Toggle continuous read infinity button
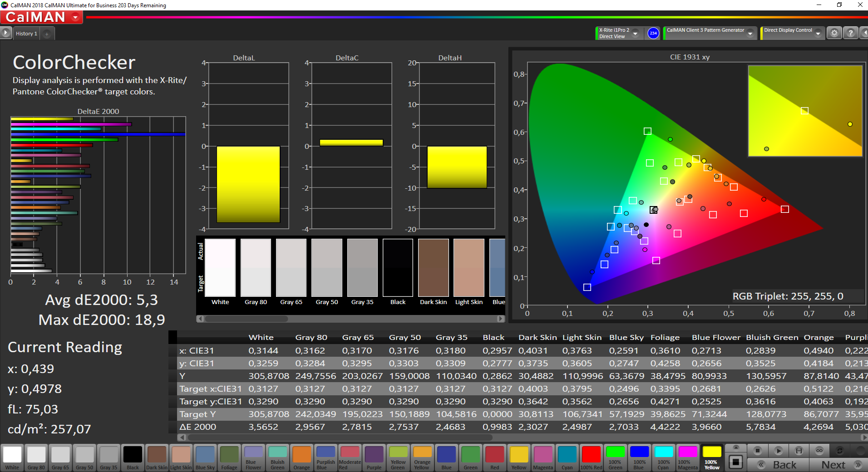 [x=819, y=451]
